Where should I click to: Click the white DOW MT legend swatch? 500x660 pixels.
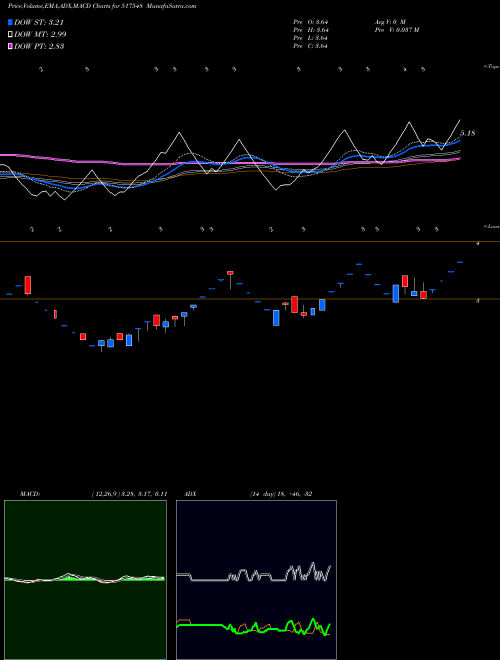(x=10, y=34)
